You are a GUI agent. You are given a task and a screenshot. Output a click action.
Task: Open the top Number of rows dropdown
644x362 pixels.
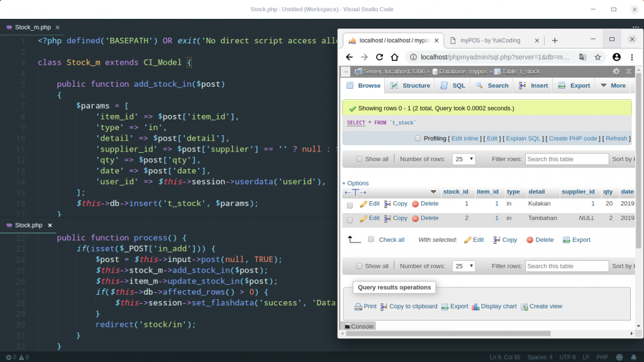[464, 159]
